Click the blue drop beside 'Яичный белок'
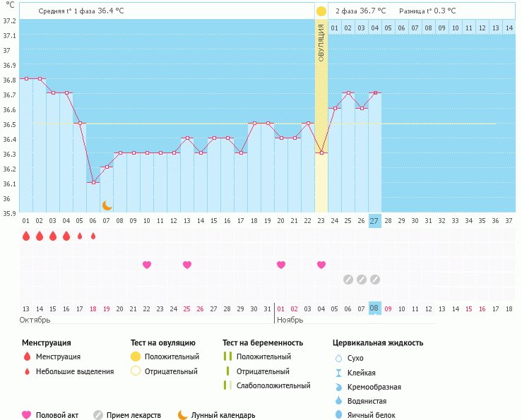 tap(338, 415)
